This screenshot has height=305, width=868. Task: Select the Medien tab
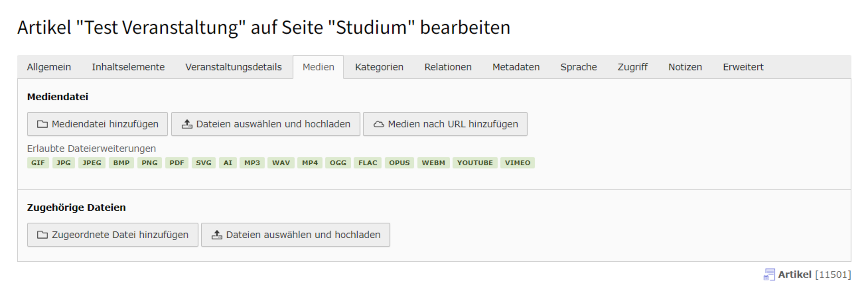coord(318,67)
